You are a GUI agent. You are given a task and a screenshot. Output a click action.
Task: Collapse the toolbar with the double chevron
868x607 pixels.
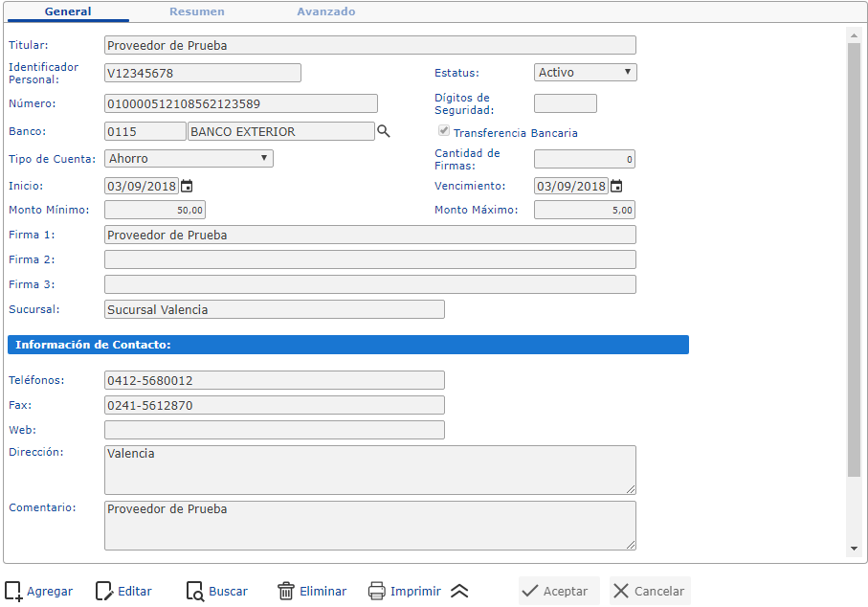(x=460, y=591)
